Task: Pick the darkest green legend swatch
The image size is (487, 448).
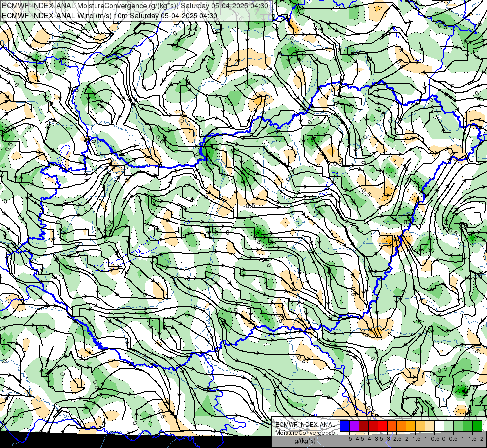Action: coord(477,426)
